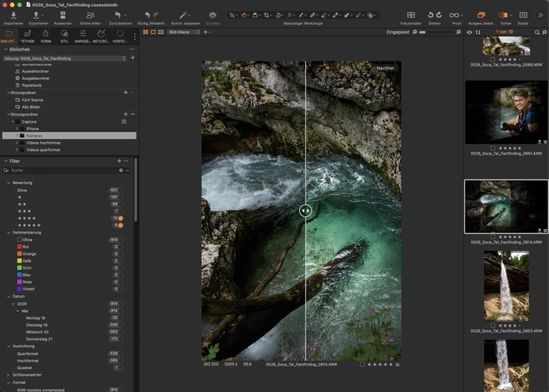Image resolution: width=549 pixels, height=392 pixels.
Task: Collapse the Farbmarkierung filter group
Action: 9,232
